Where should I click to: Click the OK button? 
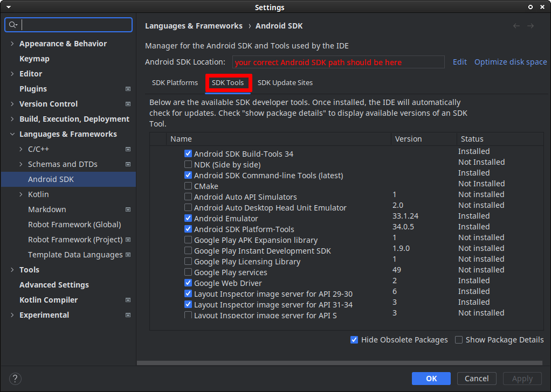pos(431,379)
